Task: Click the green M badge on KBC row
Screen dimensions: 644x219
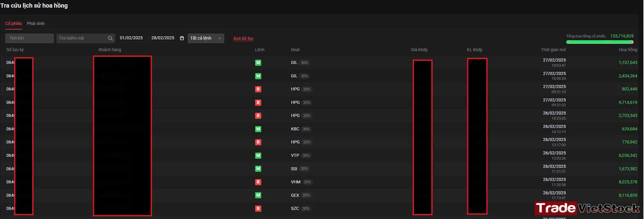Action: click(258, 129)
